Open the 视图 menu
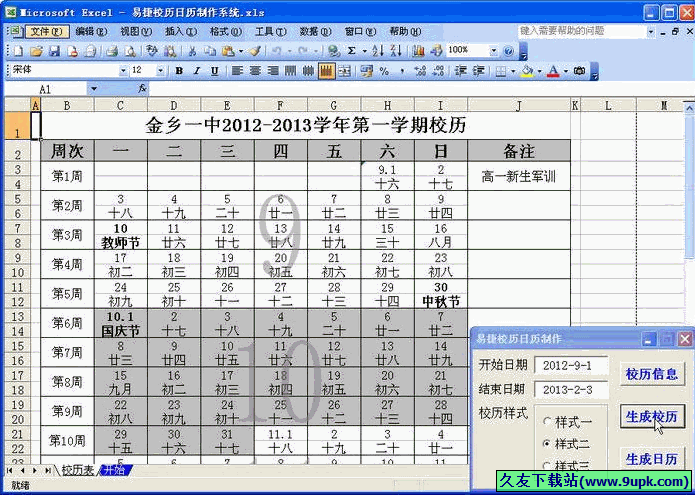 tap(136, 31)
